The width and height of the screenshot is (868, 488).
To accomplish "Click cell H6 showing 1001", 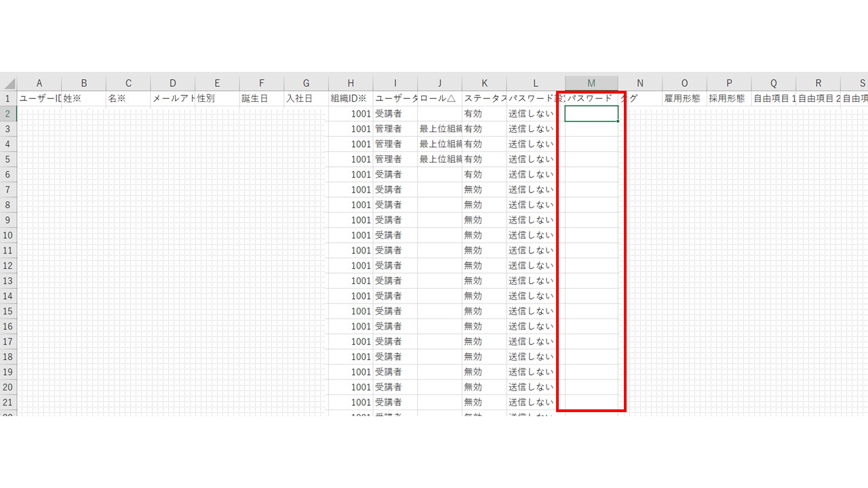I will click(351, 174).
